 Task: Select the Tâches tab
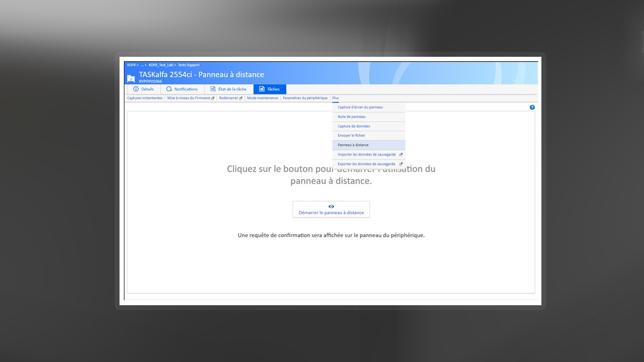tap(270, 89)
